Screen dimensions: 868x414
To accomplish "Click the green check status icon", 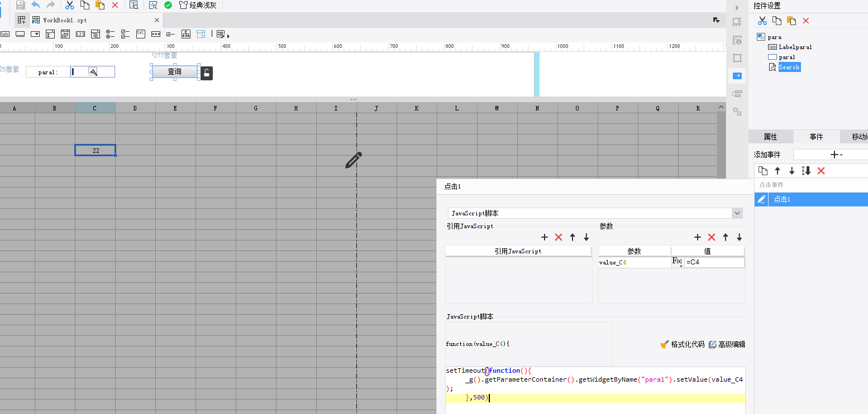I will pos(168,5).
